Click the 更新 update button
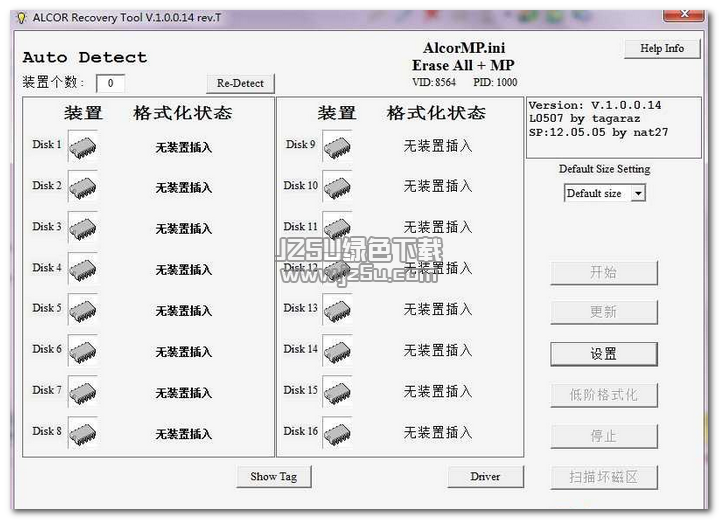This screenshot has width=719, height=520. click(604, 312)
